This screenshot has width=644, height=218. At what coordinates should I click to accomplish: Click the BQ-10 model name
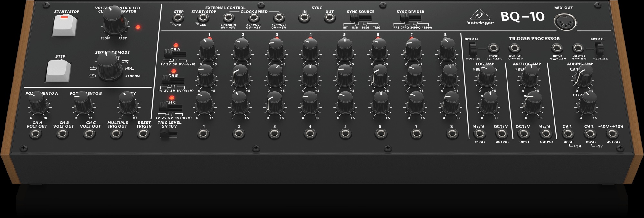pyautogui.click(x=522, y=16)
